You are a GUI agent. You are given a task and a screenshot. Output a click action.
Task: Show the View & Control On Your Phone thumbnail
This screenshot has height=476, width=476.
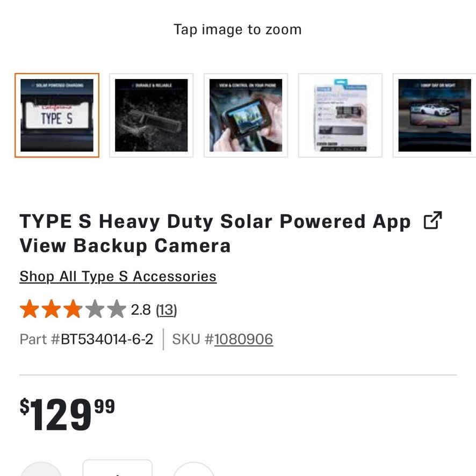pos(246,116)
